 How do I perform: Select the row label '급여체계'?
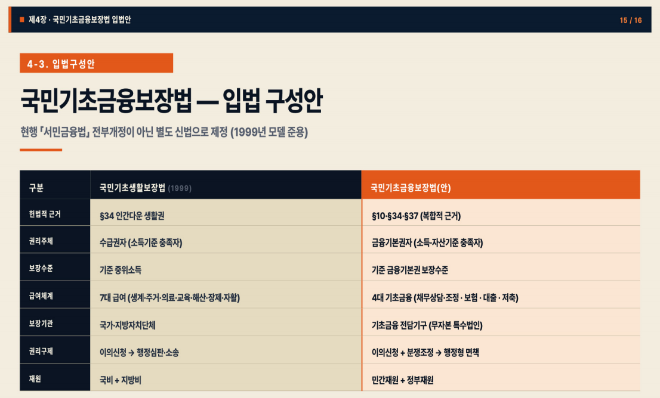55,295
